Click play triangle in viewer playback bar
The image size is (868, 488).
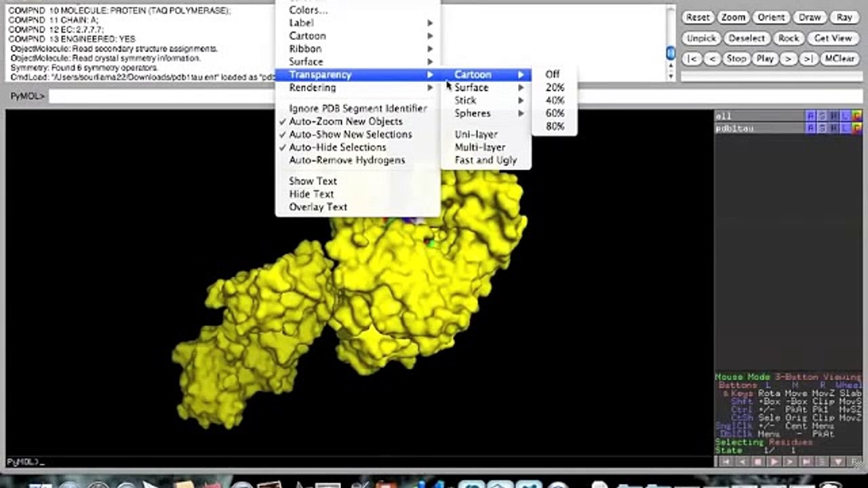tap(774, 462)
